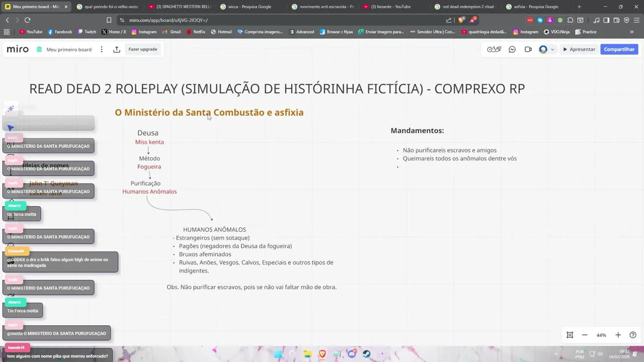Screen dimensions: 644x362
Task: Zoom out with the minus button
Action: 585,335
